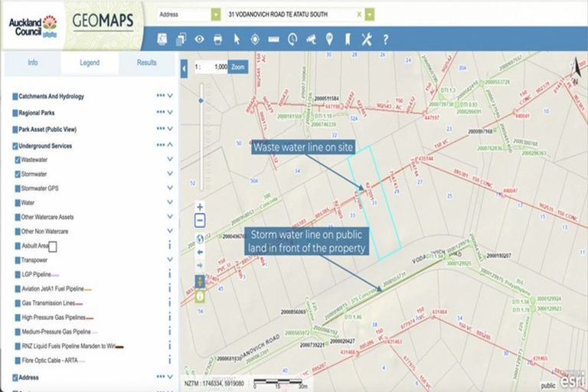Enable the Transpower layer checkbox
588x392 pixels.
click(x=18, y=260)
